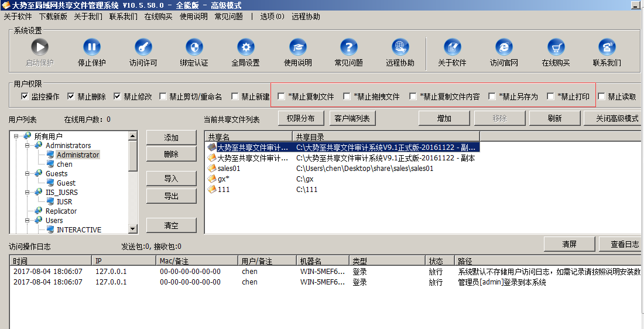Enable the 禁止复制文件 checkbox
The height and width of the screenshot is (329, 644).
pyautogui.click(x=282, y=97)
